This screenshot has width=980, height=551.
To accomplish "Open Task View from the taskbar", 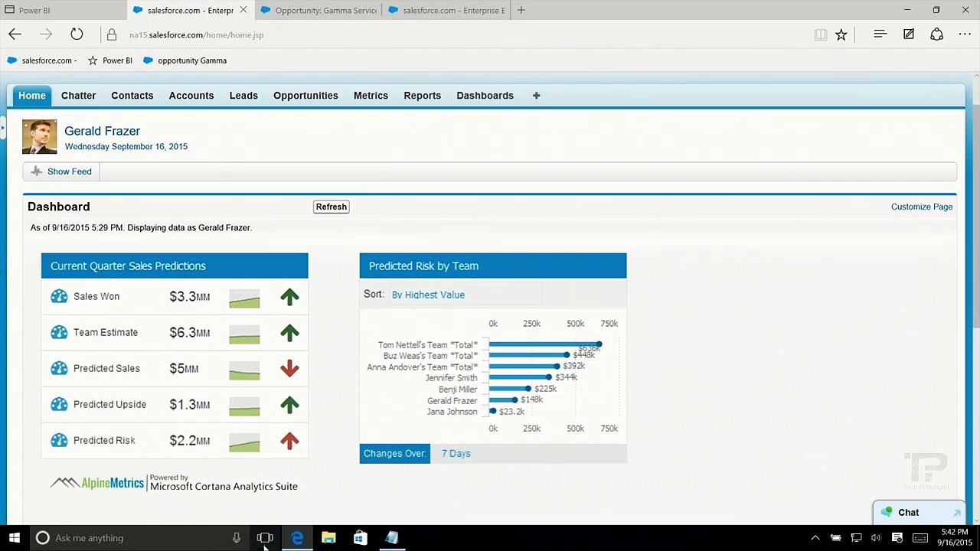I will coord(265,538).
